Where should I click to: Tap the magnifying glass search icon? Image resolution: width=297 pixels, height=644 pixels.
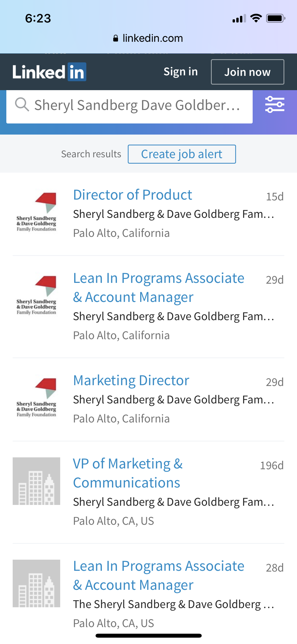tap(22, 104)
